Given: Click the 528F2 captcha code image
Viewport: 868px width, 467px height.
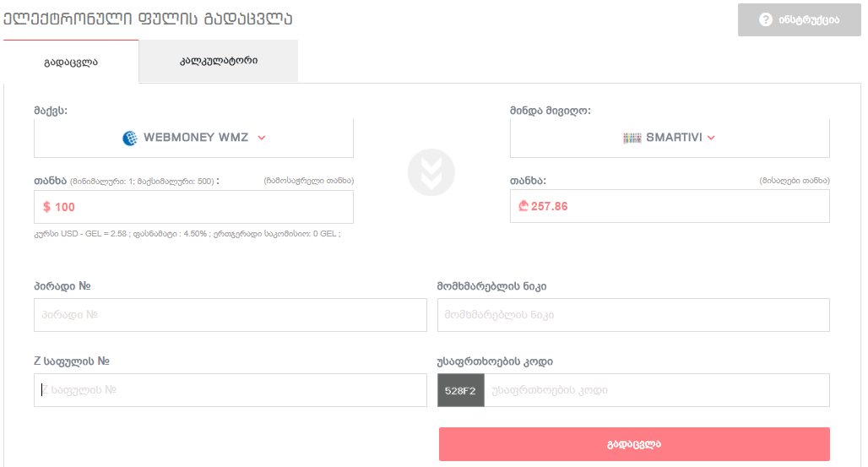Looking at the screenshot, I should (x=460, y=390).
